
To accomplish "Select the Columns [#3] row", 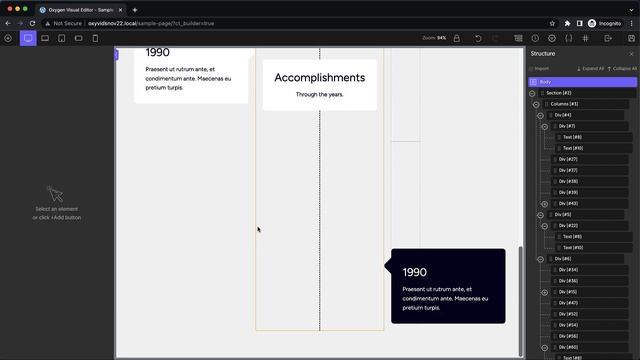I will click(x=585, y=104).
